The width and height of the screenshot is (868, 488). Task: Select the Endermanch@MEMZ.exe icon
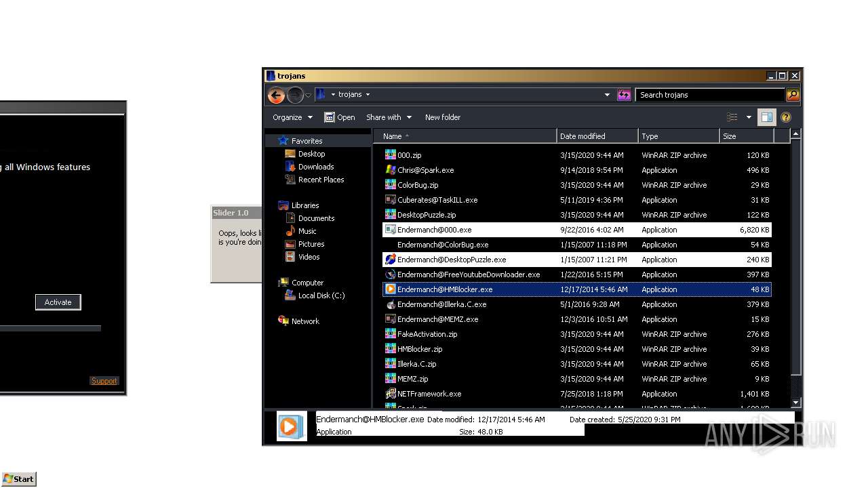pyautogui.click(x=390, y=319)
